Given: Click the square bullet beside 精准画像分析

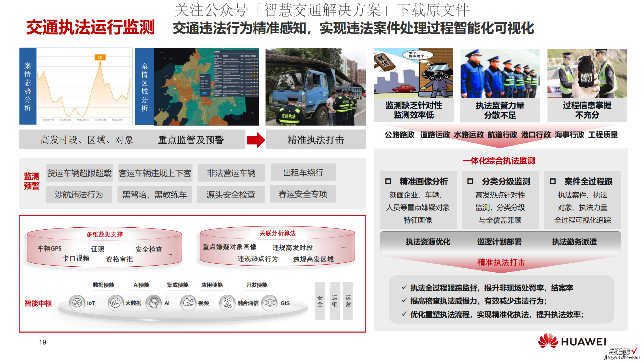Looking at the screenshot, I should tap(388, 181).
